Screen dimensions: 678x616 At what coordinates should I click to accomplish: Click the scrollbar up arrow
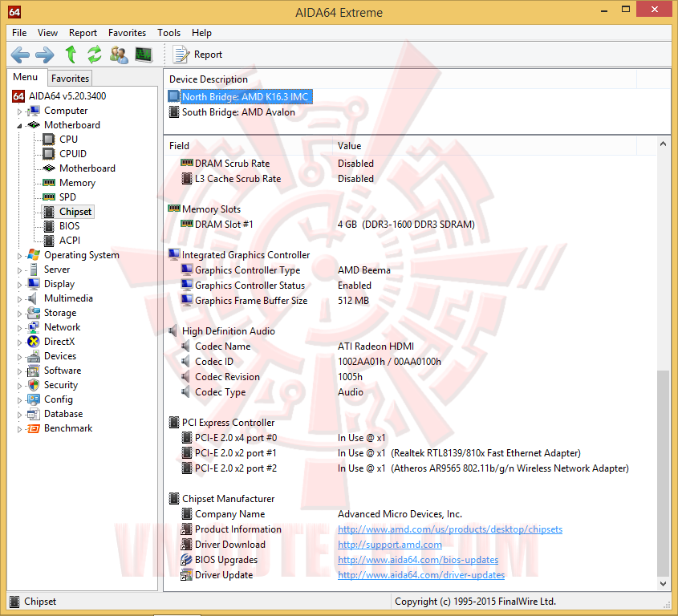click(663, 144)
